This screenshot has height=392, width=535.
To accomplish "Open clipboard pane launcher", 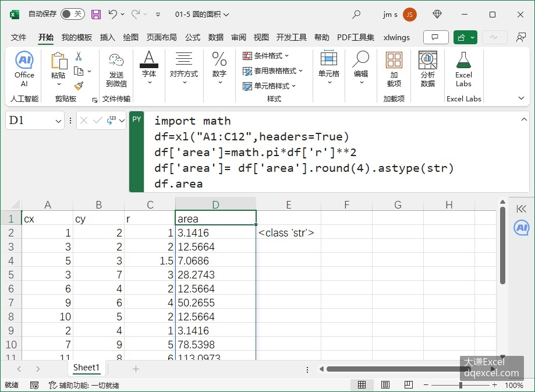I will click(x=95, y=100).
